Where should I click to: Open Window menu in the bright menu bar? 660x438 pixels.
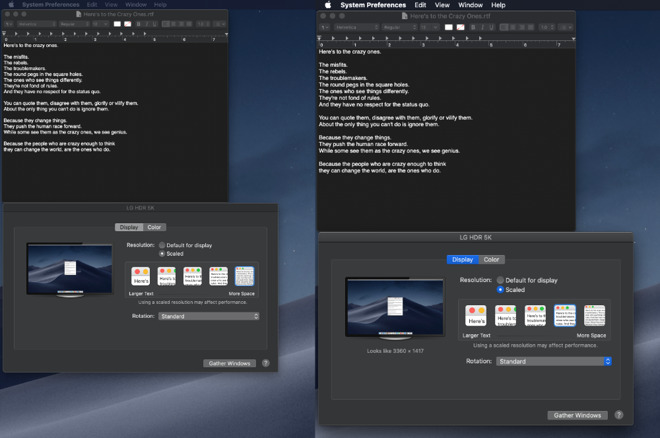click(470, 5)
